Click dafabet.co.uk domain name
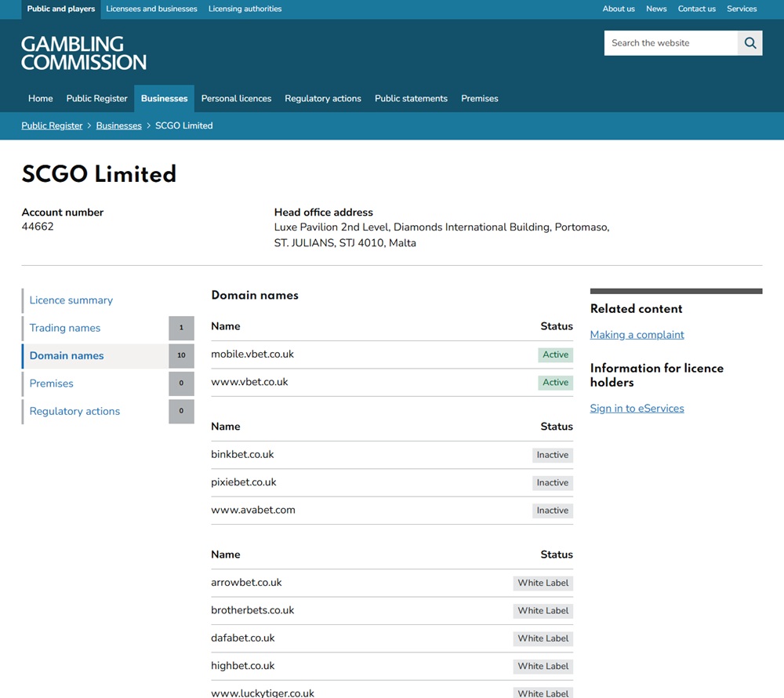 coord(243,638)
